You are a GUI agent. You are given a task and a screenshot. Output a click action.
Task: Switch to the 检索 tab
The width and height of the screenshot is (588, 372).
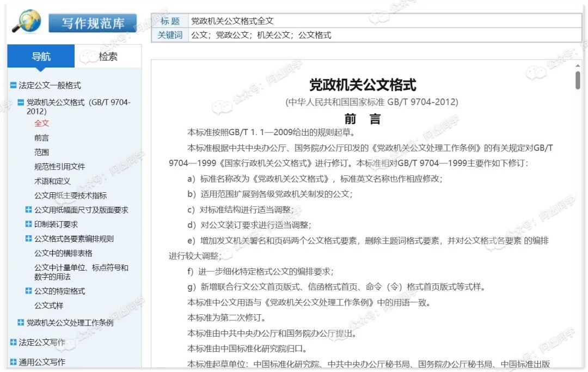click(110, 56)
